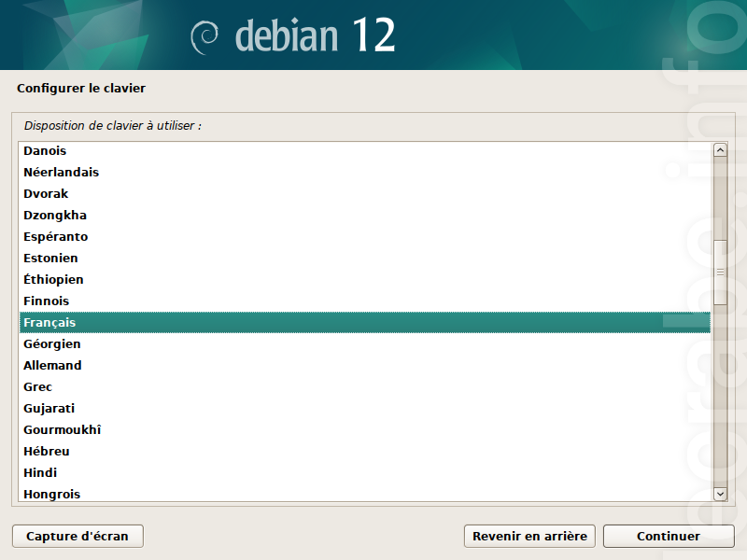Screen dimensions: 747x560
Task: Choose the Dvorak layout
Action: coord(365,194)
